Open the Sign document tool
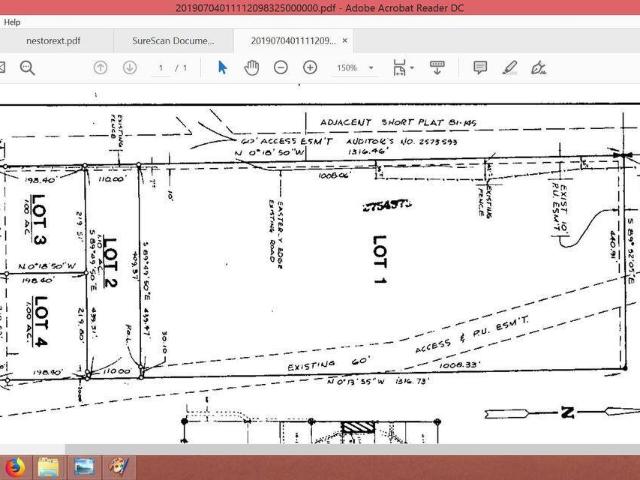 [539, 68]
